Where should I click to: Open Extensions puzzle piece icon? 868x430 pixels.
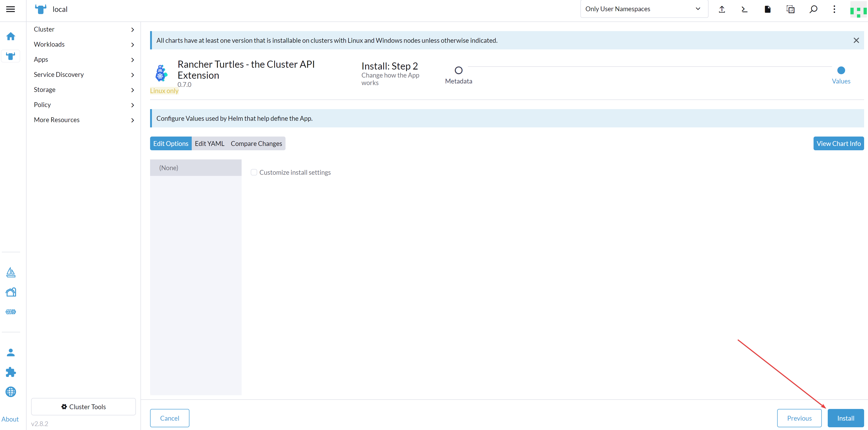click(x=11, y=372)
